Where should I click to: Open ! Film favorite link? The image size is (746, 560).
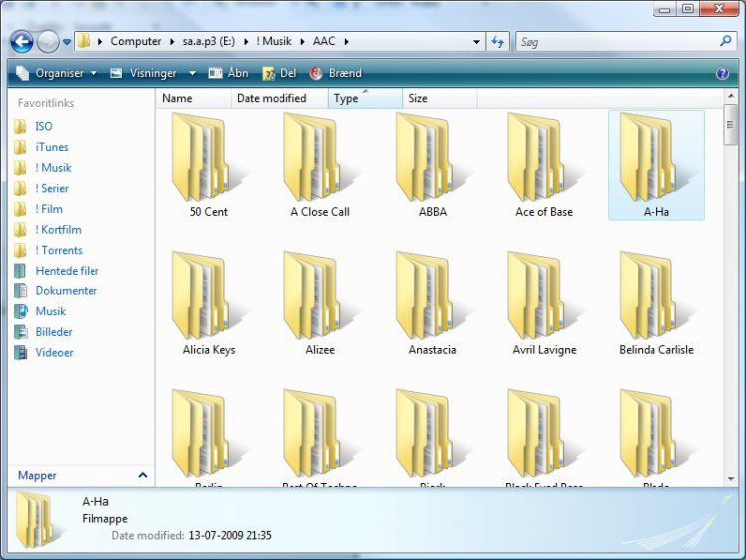[x=38, y=209]
